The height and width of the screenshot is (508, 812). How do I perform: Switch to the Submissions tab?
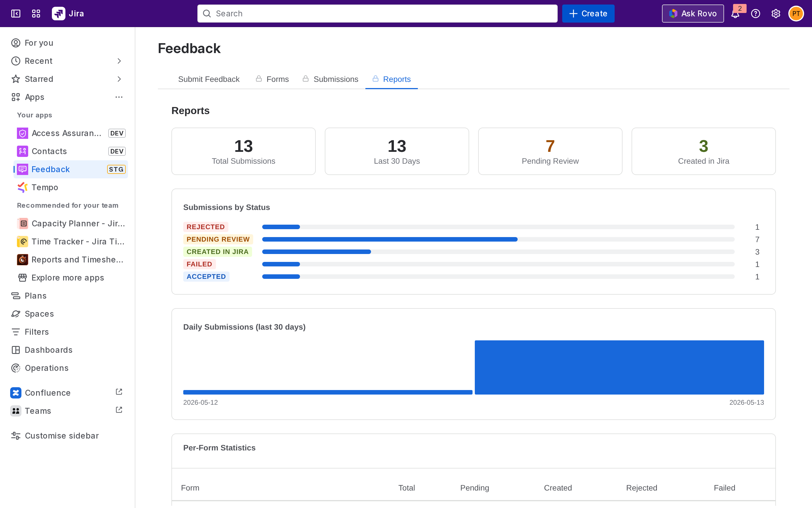click(330, 79)
